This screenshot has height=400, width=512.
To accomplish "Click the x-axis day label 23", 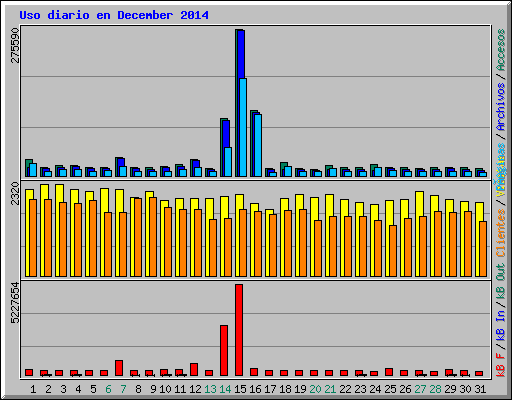I will (x=360, y=389).
